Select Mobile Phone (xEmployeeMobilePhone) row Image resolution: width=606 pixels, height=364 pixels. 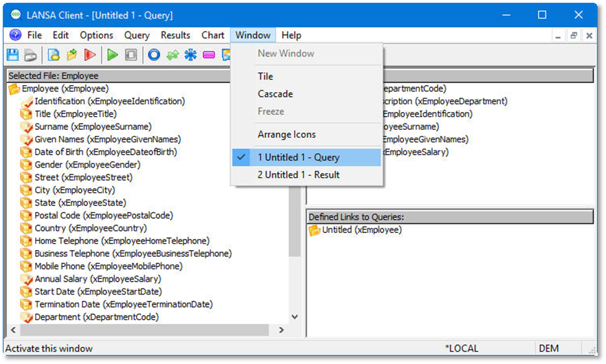pyautogui.click(x=109, y=266)
